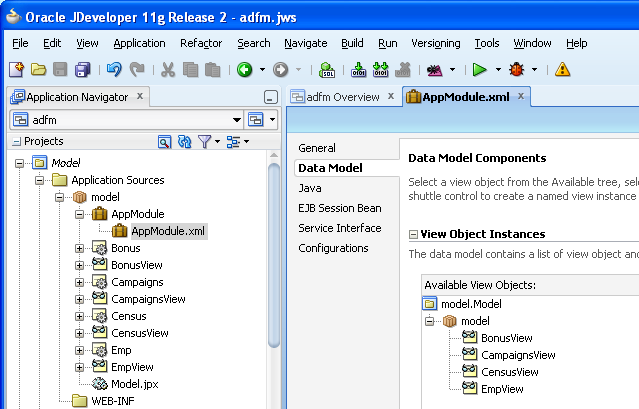
Task: Select BonusView in Available View Objects
Action: pyautogui.click(x=507, y=338)
